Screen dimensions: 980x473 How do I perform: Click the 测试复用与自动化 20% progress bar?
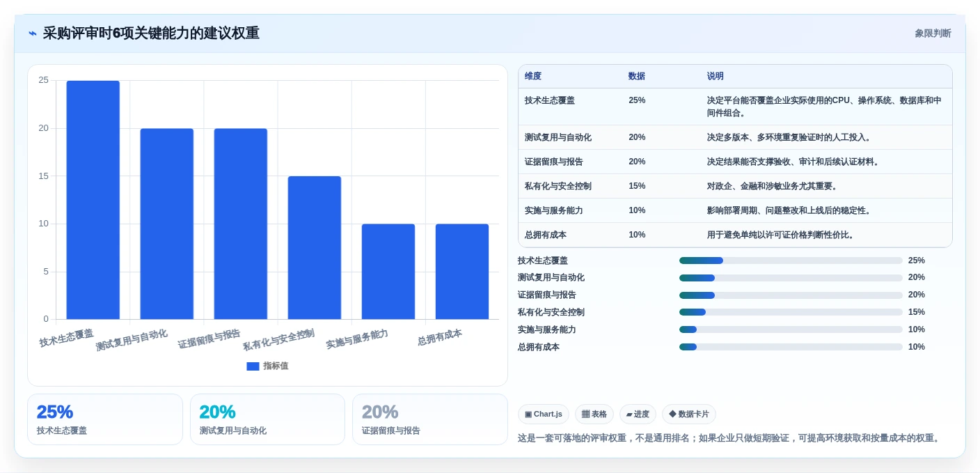click(x=791, y=278)
